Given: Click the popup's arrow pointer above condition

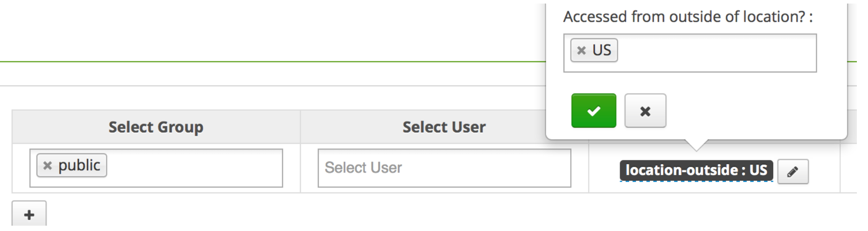Looking at the screenshot, I should (x=696, y=145).
